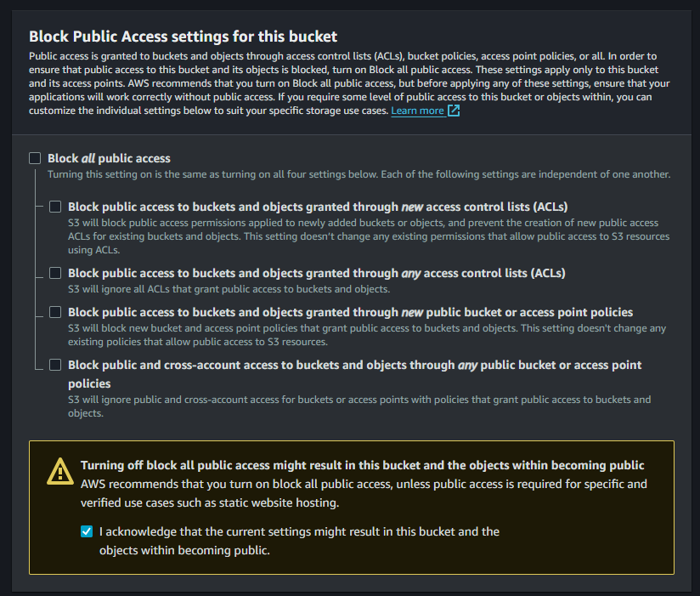
Task: Enable Block public and cross-account access checkbox
Action: (55, 365)
